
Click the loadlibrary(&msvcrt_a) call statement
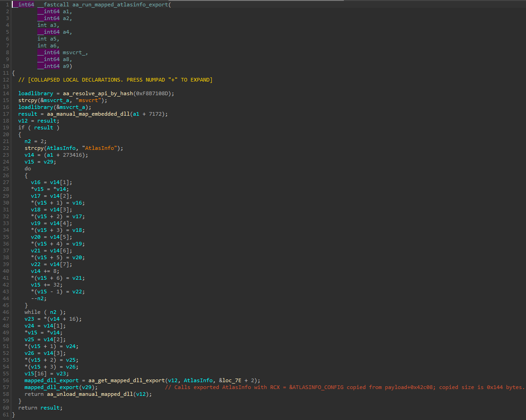(55, 108)
